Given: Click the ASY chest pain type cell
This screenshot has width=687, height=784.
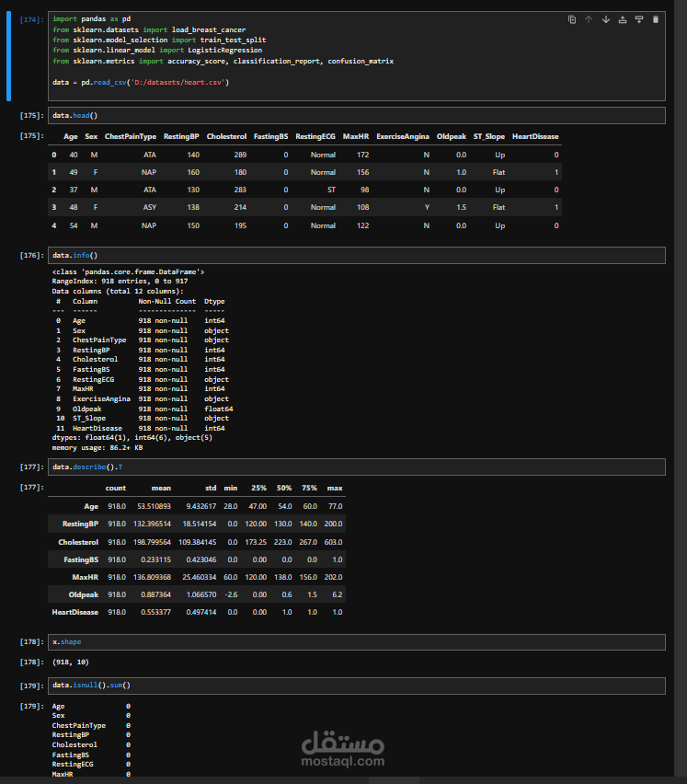Looking at the screenshot, I should point(149,207).
